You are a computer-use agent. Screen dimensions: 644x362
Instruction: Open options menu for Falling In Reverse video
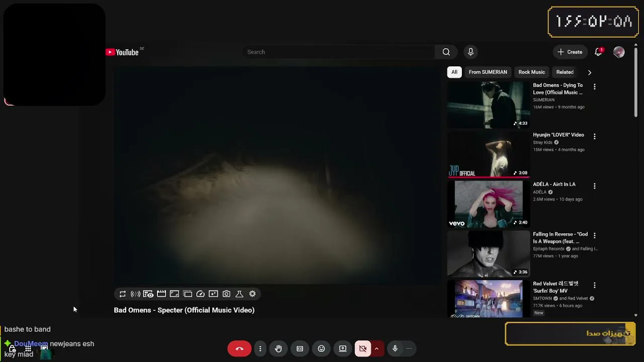point(595,235)
